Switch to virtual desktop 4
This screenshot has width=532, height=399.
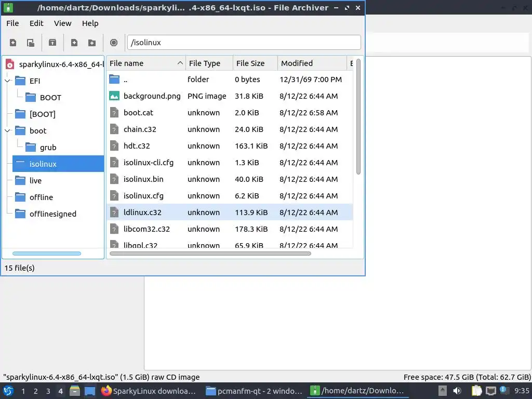tap(61, 391)
